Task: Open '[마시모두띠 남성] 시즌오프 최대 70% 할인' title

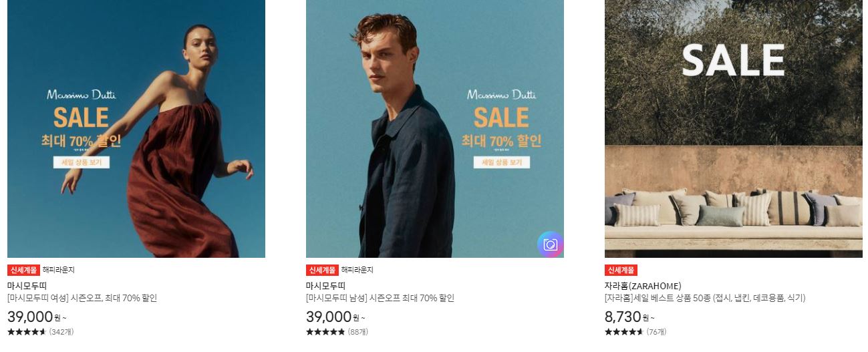Action: tap(380, 299)
